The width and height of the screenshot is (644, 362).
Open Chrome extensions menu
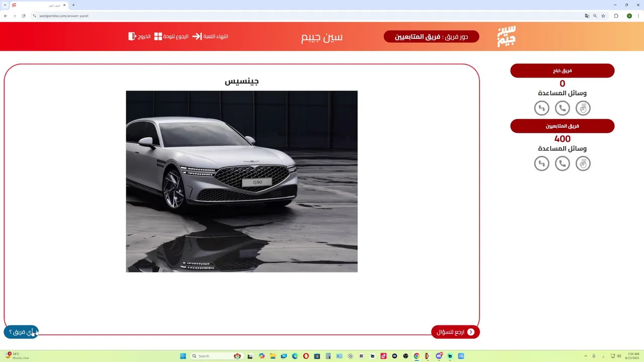click(x=616, y=16)
